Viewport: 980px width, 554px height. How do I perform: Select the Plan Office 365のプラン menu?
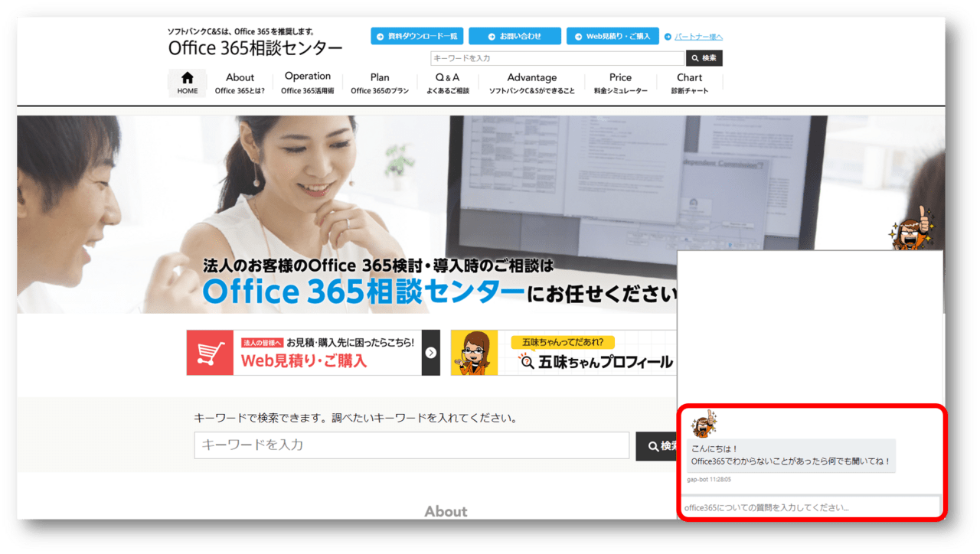tap(380, 83)
